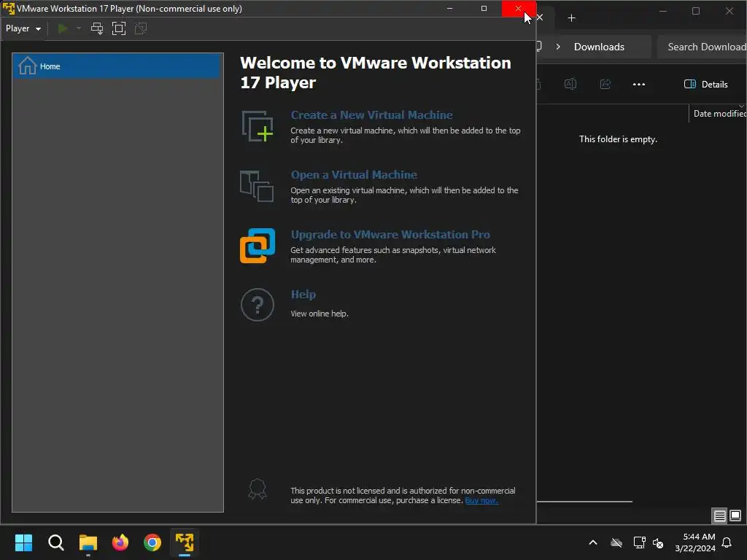This screenshot has height=560, width=747.
Task: Maximize the File Explorer window
Action: coord(696,11)
